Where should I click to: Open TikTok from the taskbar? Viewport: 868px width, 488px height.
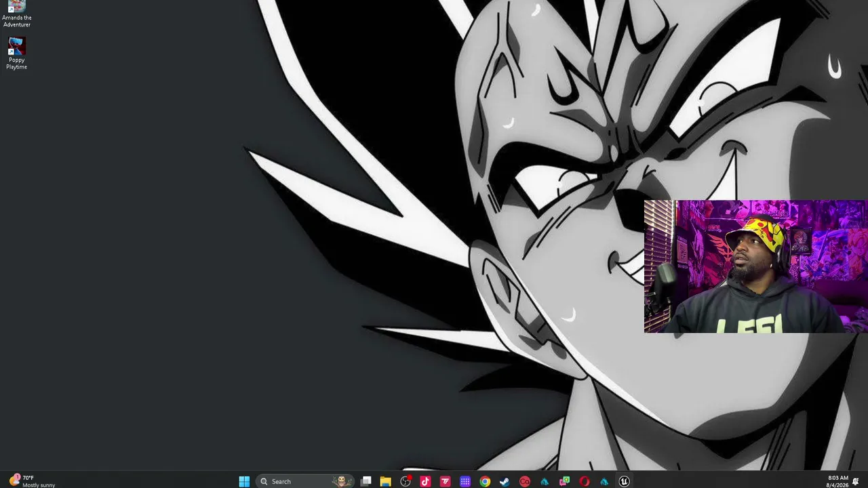(425, 481)
